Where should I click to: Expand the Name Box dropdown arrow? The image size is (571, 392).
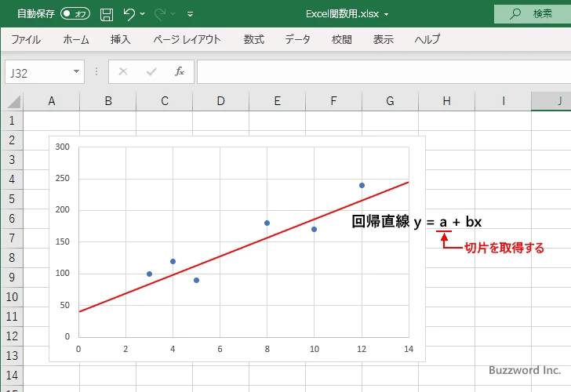click(77, 71)
